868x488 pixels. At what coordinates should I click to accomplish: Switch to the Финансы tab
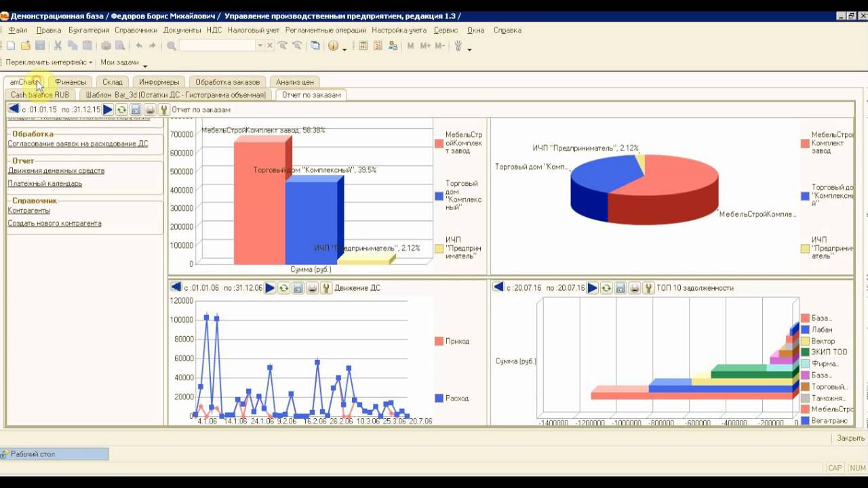pyautogui.click(x=71, y=82)
